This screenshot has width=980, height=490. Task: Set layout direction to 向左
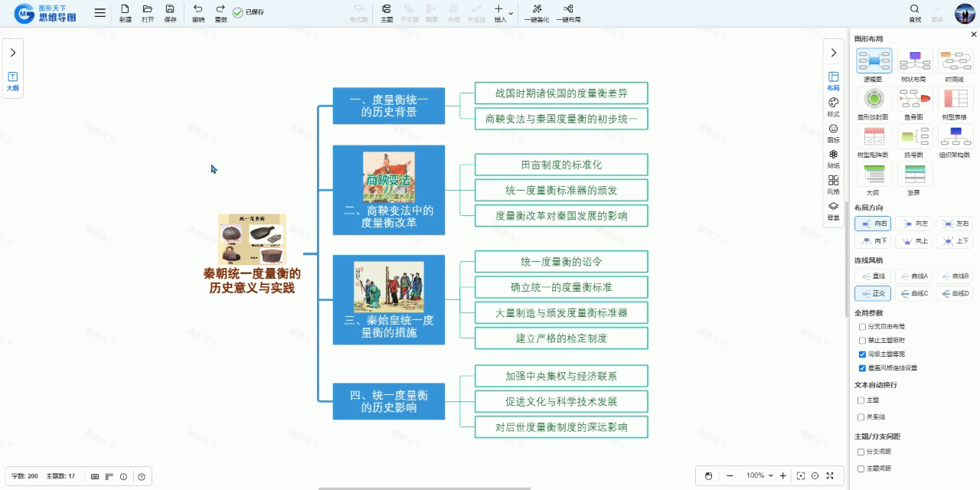click(914, 224)
